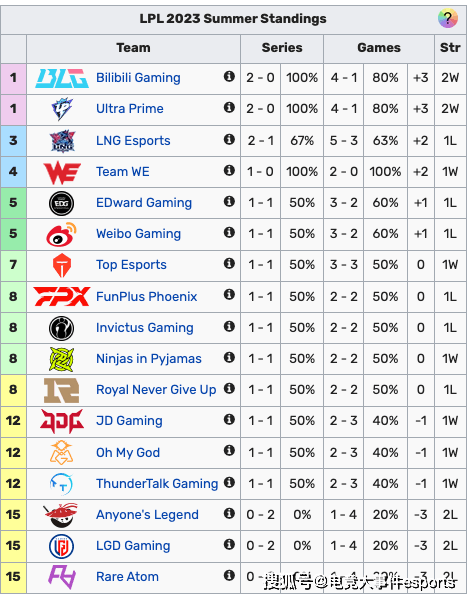
Task: Open the Anyone's Legend team link
Action: 147,515
